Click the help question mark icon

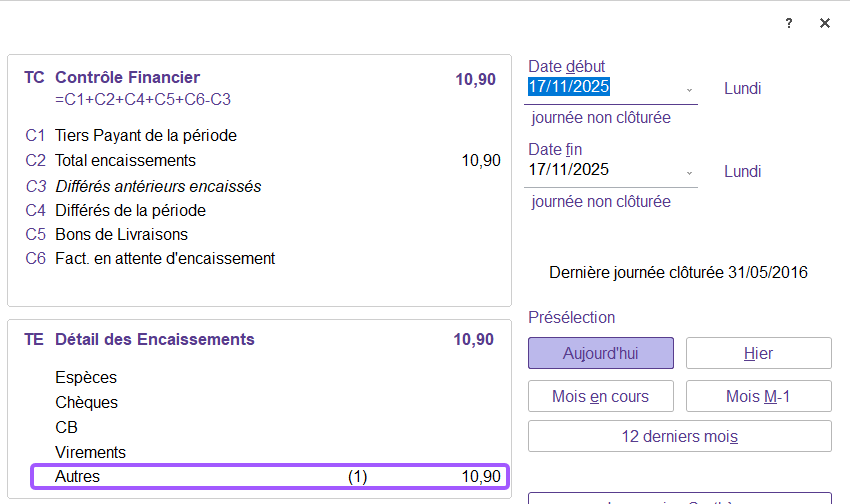tap(789, 23)
